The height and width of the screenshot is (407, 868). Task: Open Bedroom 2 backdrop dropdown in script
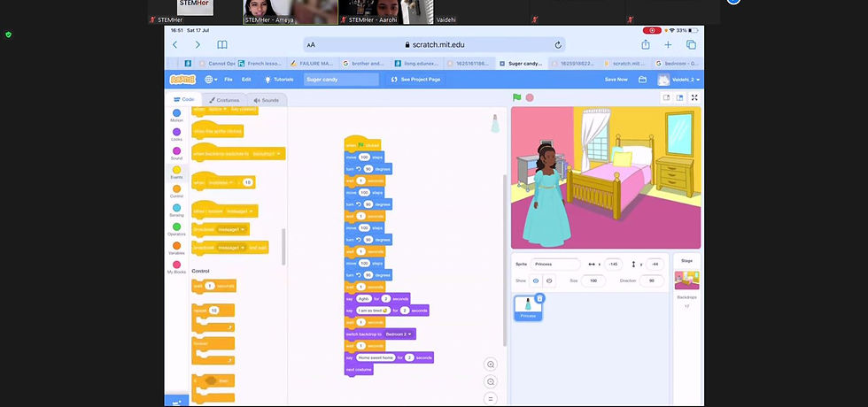[399, 334]
